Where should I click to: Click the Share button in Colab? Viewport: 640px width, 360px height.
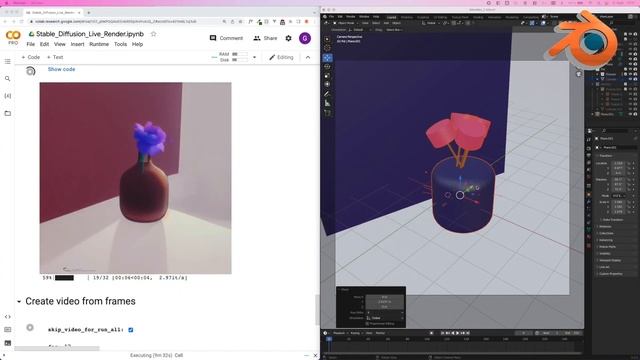pos(265,38)
